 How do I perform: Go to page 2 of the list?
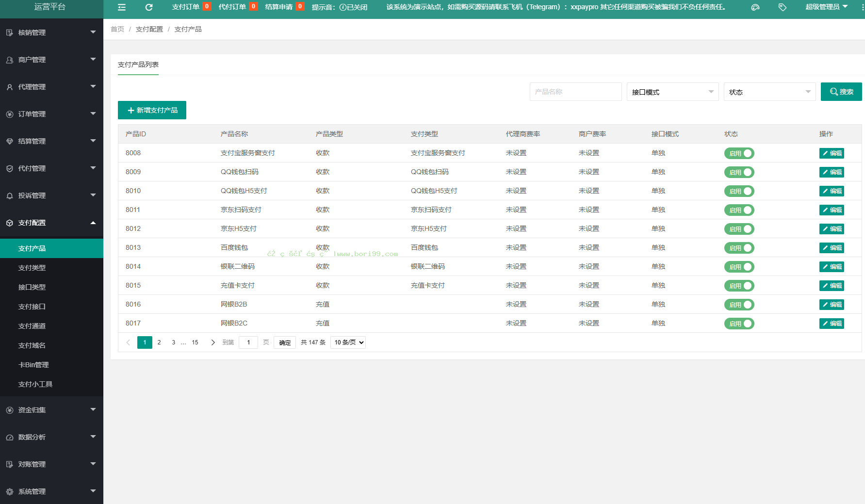pyautogui.click(x=159, y=342)
